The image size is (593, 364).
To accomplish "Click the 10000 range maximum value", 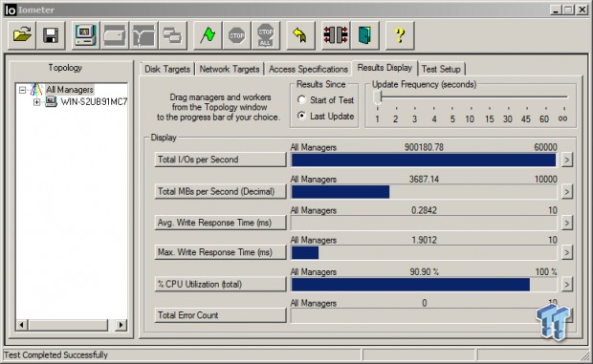I will 545,179.
